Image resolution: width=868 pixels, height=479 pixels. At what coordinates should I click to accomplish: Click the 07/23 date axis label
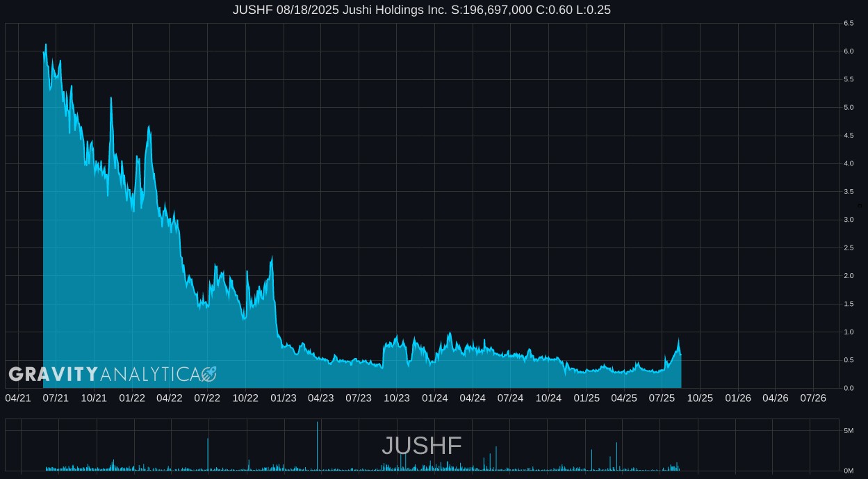point(359,398)
